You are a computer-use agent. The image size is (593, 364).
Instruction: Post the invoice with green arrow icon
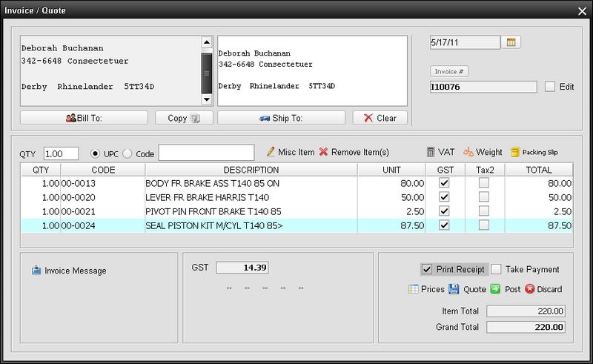pos(495,289)
